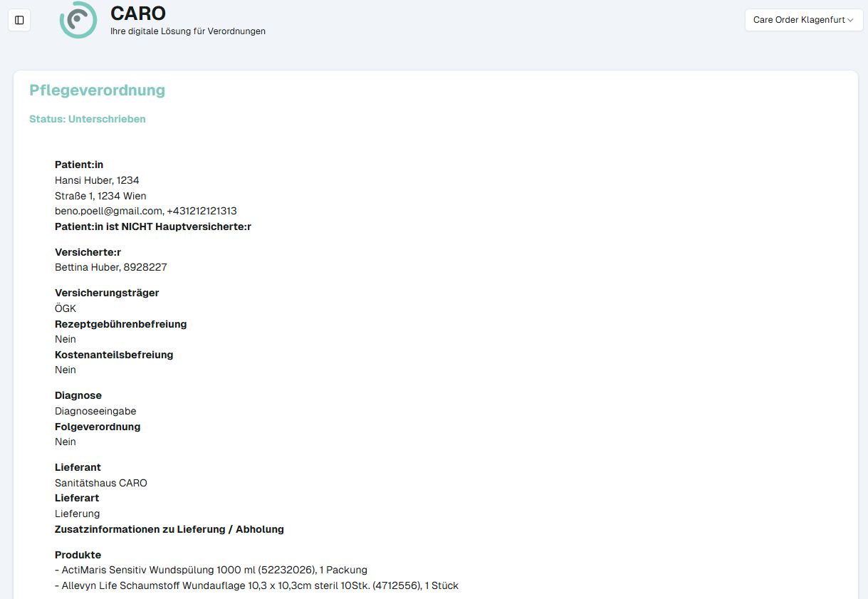This screenshot has width=868, height=599.
Task: Click the Patient:in section header
Action: pos(78,165)
